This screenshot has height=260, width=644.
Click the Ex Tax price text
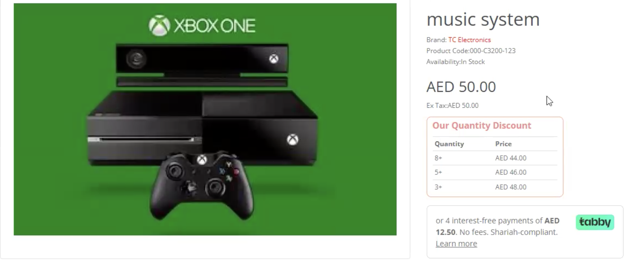click(x=452, y=105)
